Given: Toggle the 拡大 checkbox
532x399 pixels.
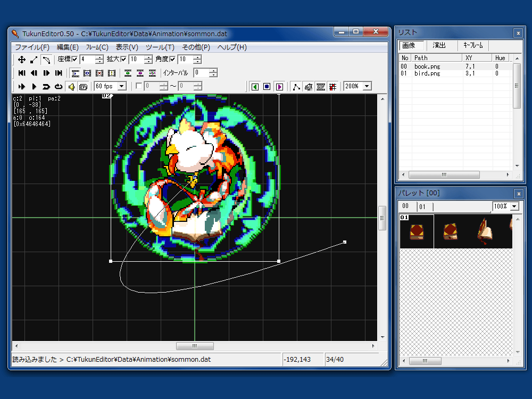Looking at the screenshot, I should pos(123,60).
